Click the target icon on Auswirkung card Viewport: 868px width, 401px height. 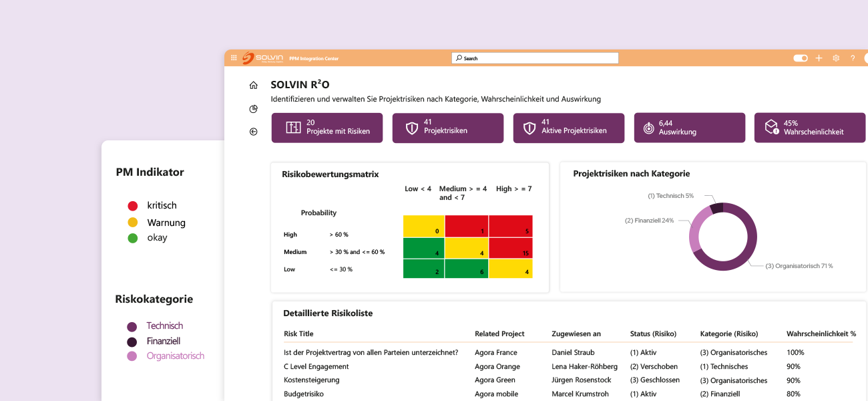648,128
